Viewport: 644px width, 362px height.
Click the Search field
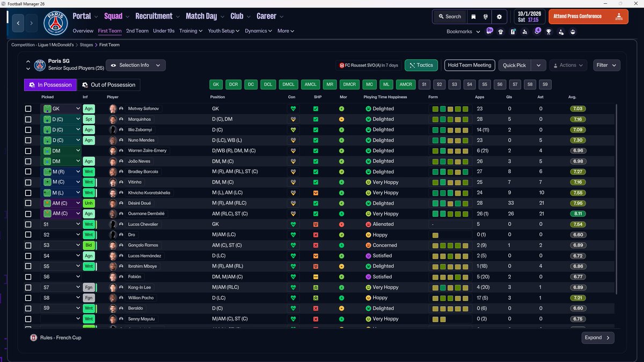[449, 17]
